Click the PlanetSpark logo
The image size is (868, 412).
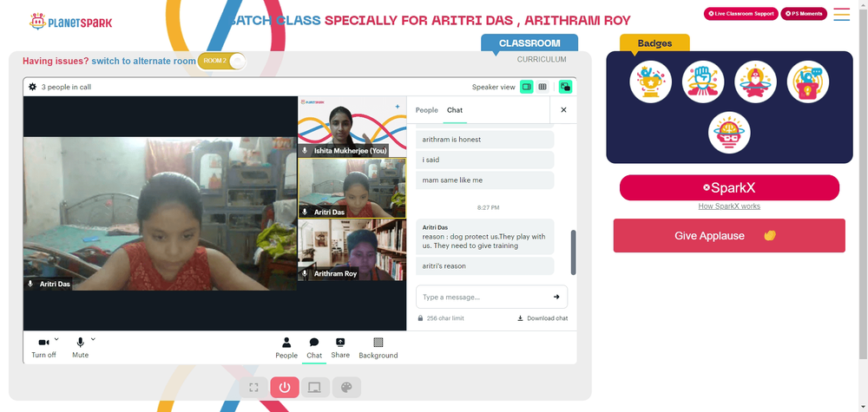click(x=70, y=22)
